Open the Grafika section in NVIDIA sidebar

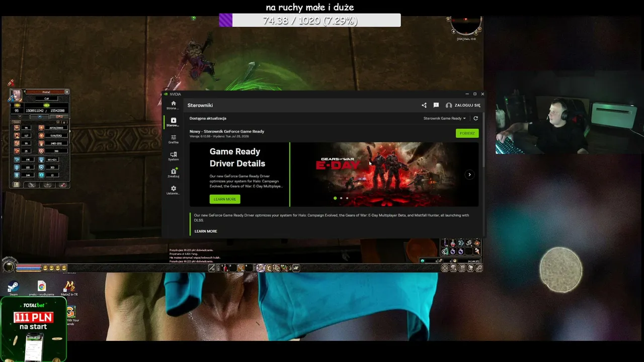click(x=173, y=139)
